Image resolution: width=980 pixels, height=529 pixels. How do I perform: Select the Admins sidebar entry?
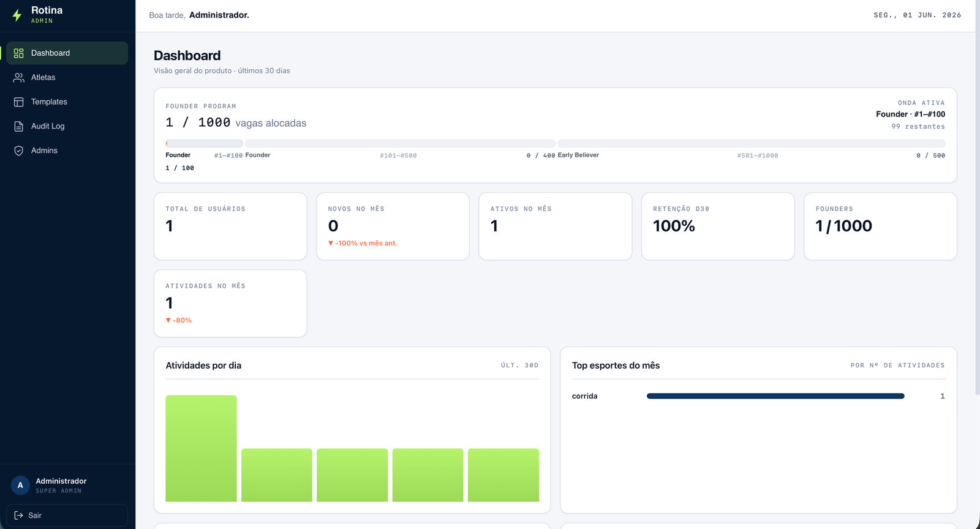click(x=67, y=151)
